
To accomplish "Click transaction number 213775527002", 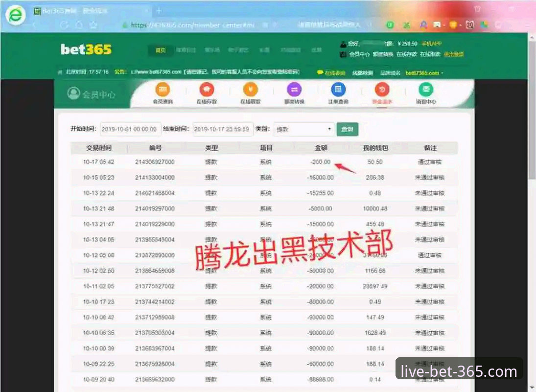I will click(155, 286).
